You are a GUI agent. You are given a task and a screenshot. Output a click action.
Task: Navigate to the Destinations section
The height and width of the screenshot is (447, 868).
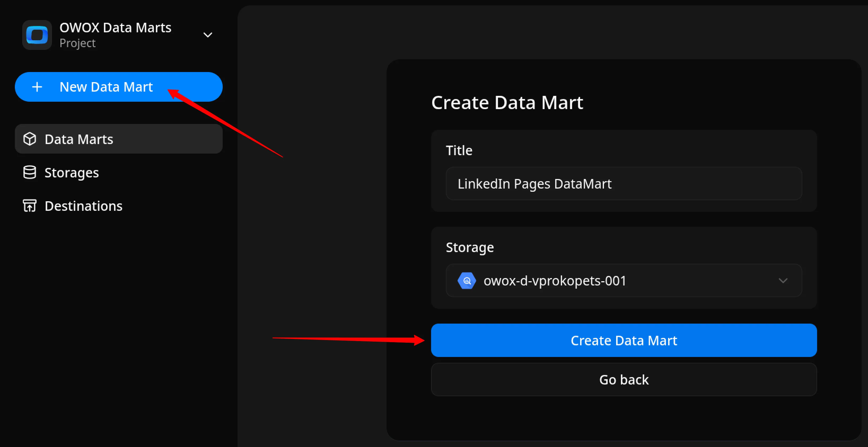coord(83,206)
